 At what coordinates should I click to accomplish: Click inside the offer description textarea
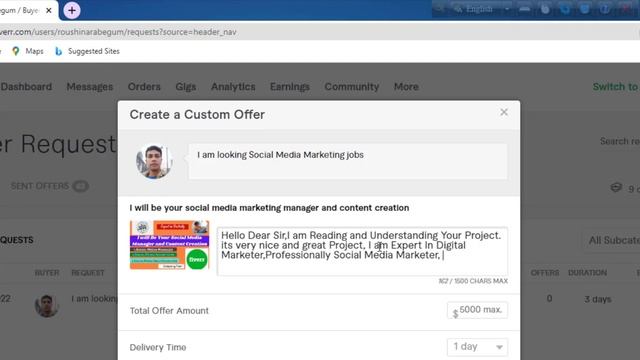pos(362,251)
